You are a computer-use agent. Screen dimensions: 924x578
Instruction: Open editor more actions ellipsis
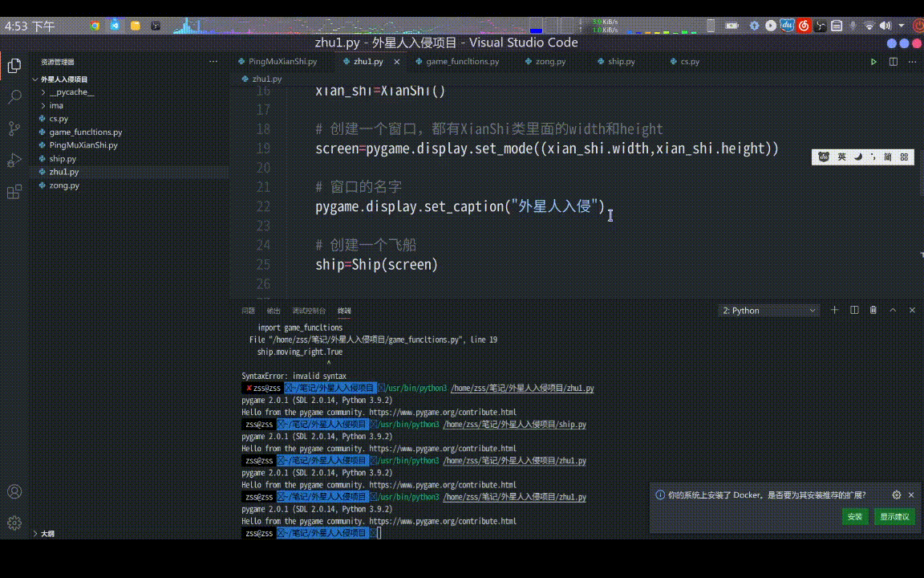pyautogui.click(x=912, y=61)
